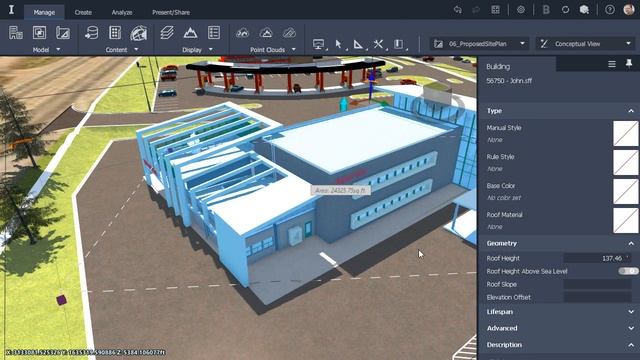Edit the Roof Height value field
The width and height of the screenshot is (640, 360).
pos(598,258)
